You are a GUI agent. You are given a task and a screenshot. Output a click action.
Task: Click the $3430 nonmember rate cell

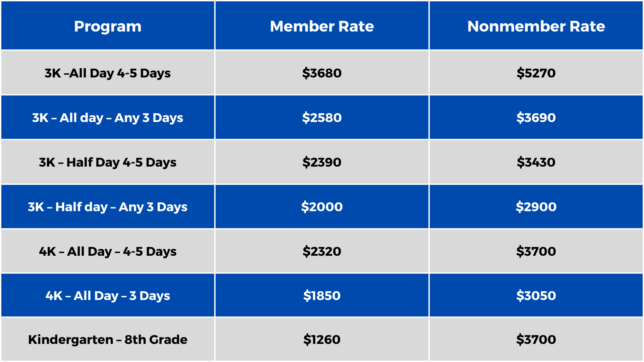(536, 162)
